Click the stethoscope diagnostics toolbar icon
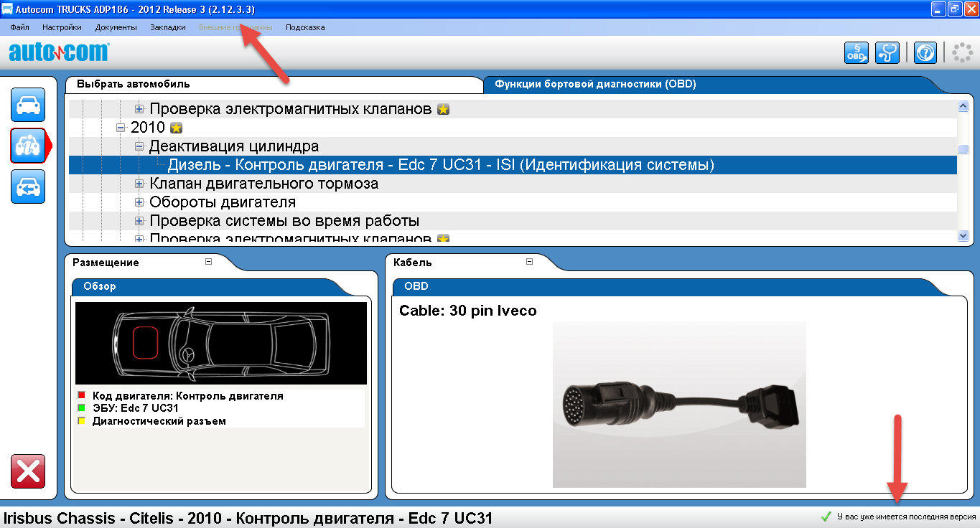Image resolution: width=980 pixels, height=528 pixels. coord(887,53)
